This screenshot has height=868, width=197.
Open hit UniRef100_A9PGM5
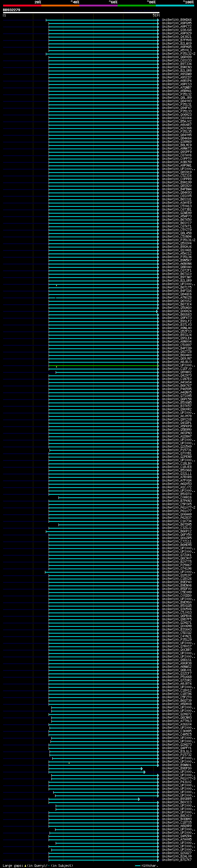176,23
